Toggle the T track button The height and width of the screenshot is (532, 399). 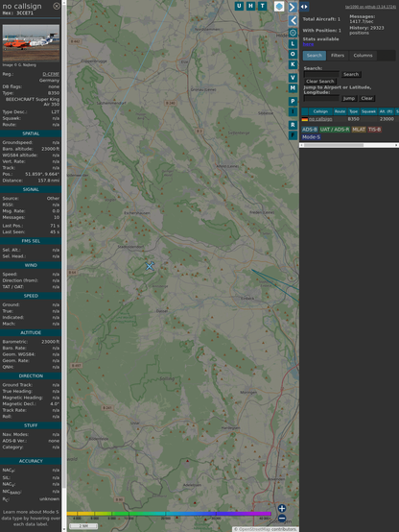point(262,6)
